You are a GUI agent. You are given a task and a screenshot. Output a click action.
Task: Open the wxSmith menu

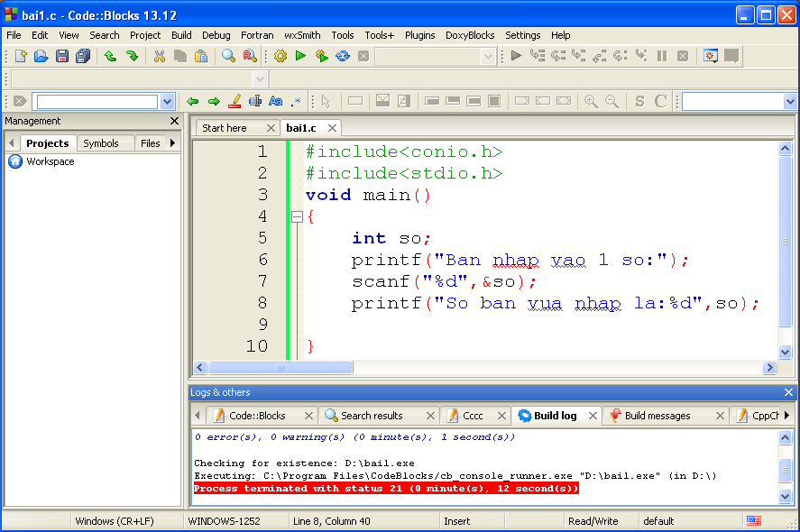(x=302, y=35)
